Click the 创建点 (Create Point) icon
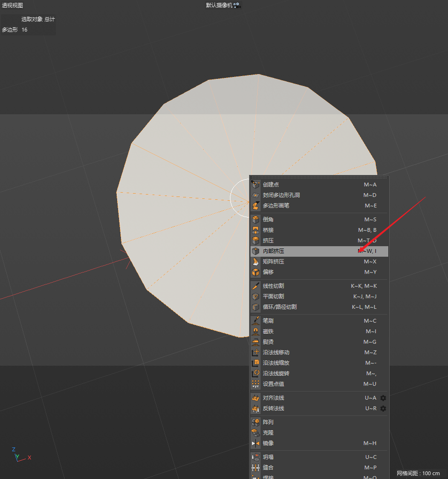The width and height of the screenshot is (448, 479). 256,185
